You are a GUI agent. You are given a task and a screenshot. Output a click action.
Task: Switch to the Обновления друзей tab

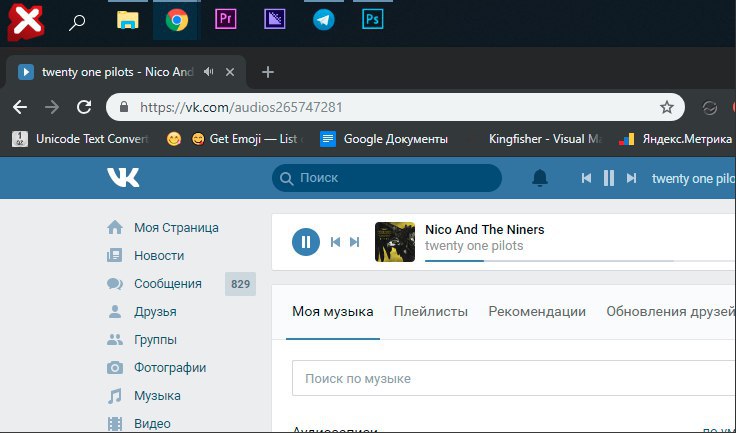670,311
